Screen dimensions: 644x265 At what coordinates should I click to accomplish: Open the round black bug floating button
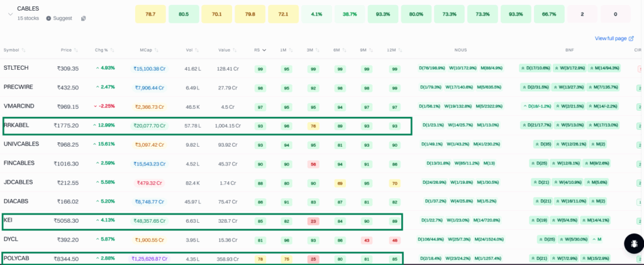point(633,244)
